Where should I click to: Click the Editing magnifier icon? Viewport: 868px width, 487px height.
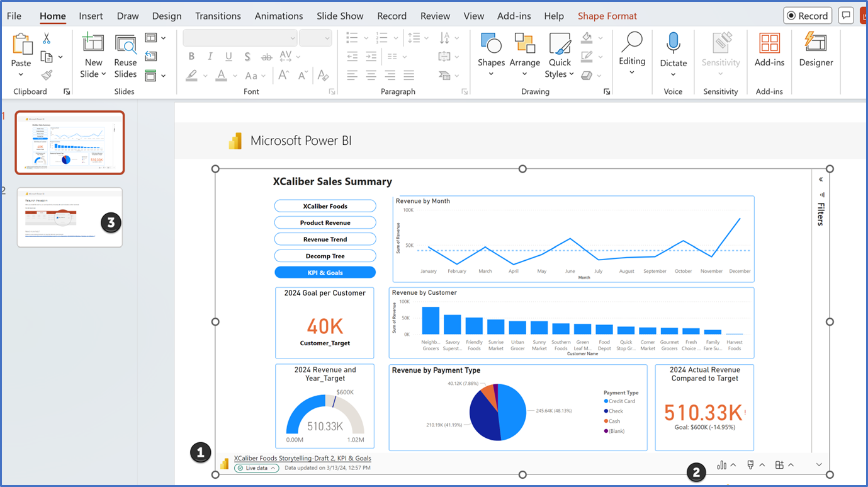(x=632, y=43)
